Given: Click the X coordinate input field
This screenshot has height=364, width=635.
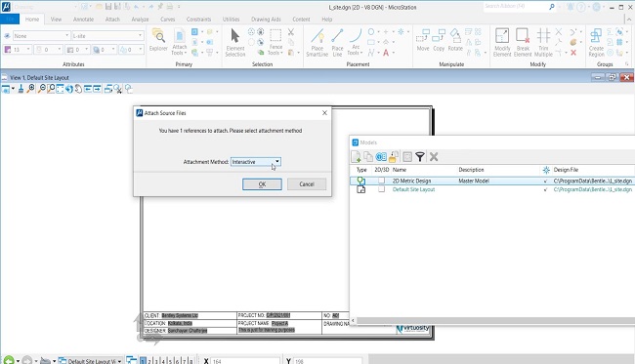Looking at the screenshot, I should pyautogui.click(x=245, y=361).
